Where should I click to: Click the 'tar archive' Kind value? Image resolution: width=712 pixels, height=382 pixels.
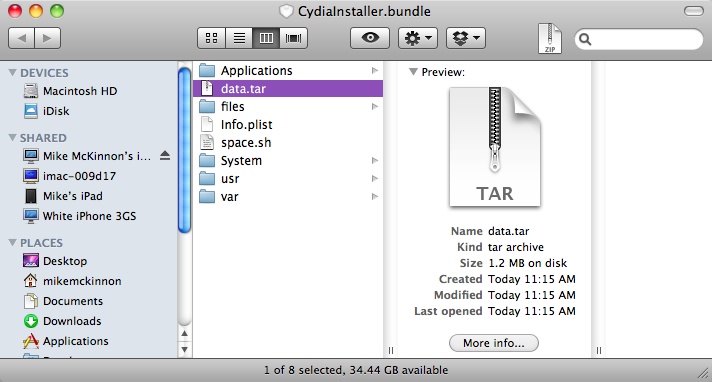coord(516,247)
